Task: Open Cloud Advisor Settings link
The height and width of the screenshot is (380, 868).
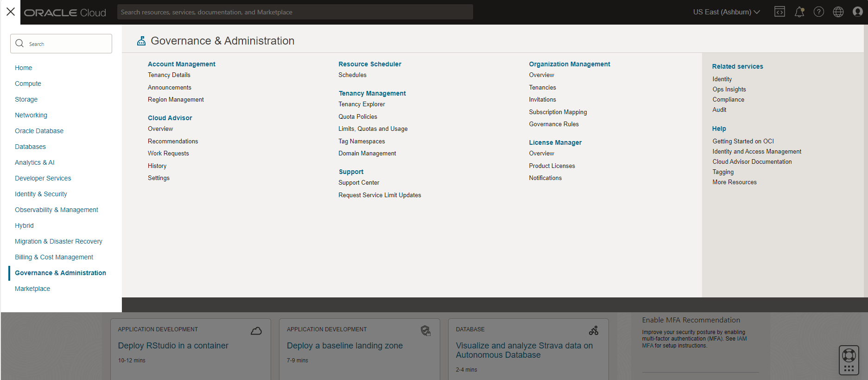Action: (158, 178)
